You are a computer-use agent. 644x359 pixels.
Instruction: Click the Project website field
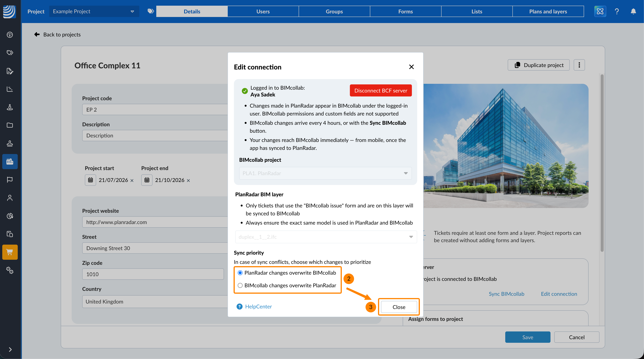(x=155, y=222)
